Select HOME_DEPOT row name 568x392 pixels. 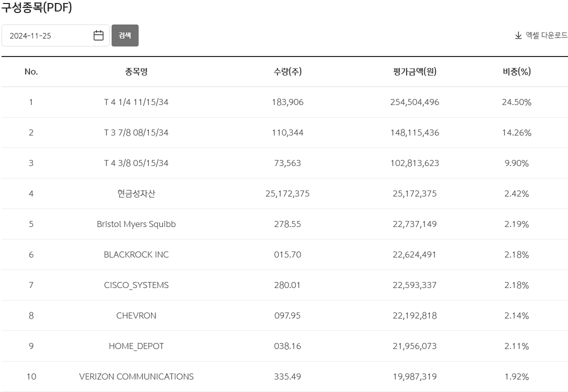pyautogui.click(x=136, y=346)
